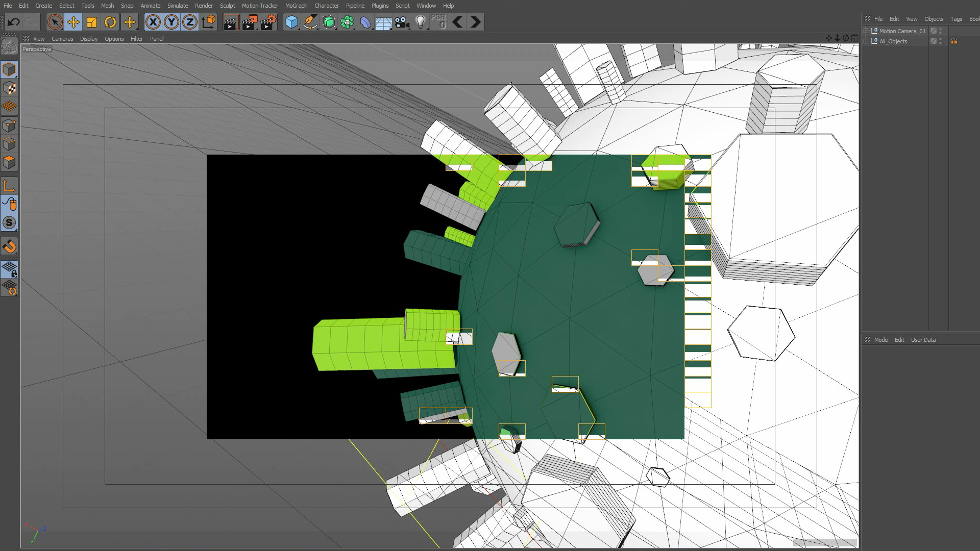Select the Rotate tool

click(110, 22)
